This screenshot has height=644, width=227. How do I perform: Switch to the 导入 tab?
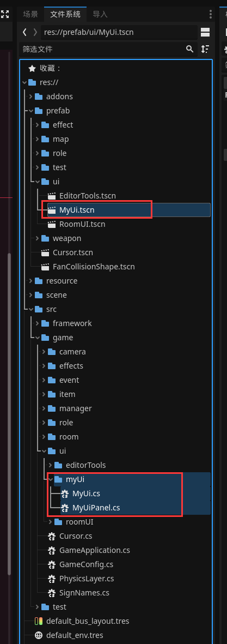100,14
